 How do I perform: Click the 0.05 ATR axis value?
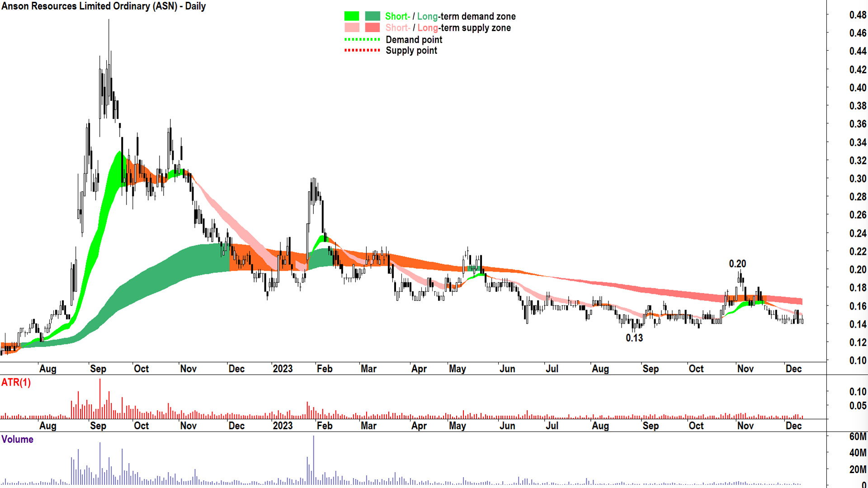(x=858, y=406)
